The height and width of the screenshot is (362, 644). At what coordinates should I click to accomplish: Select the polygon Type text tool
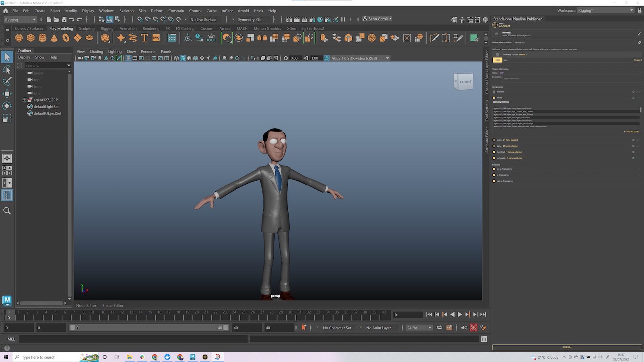pos(144,38)
